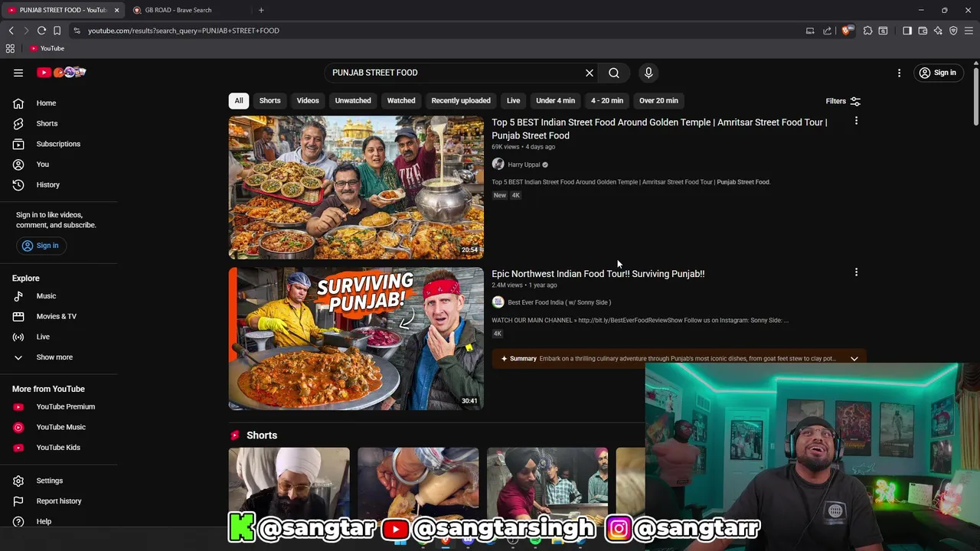Select the All filter chip
980x551 pixels.
pyautogui.click(x=239, y=101)
